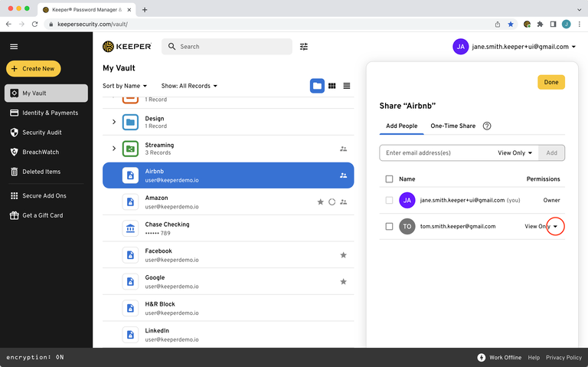Switch to the One-Time Share tab
Viewport: 588px width, 367px height.
(452, 126)
